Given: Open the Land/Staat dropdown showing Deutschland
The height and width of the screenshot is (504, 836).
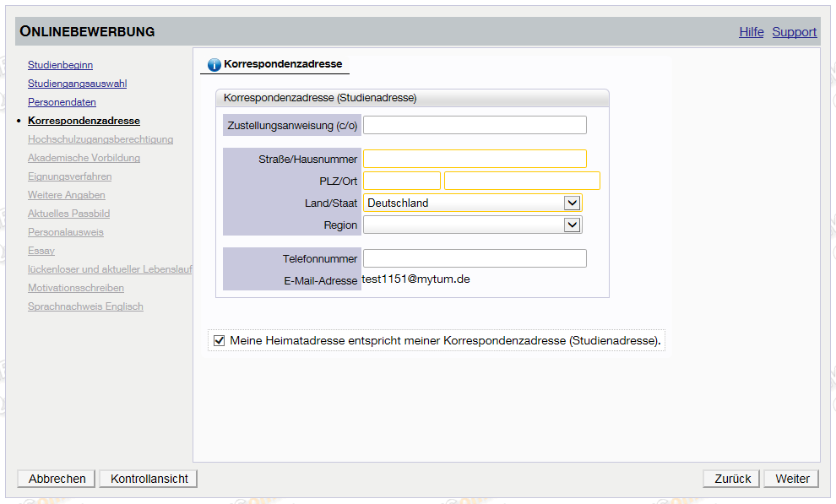Looking at the screenshot, I should tap(472, 203).
